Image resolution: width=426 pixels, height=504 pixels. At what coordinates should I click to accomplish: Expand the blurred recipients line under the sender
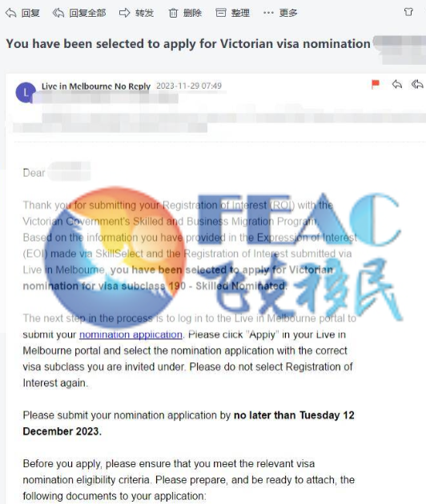[x=219, y=122]
